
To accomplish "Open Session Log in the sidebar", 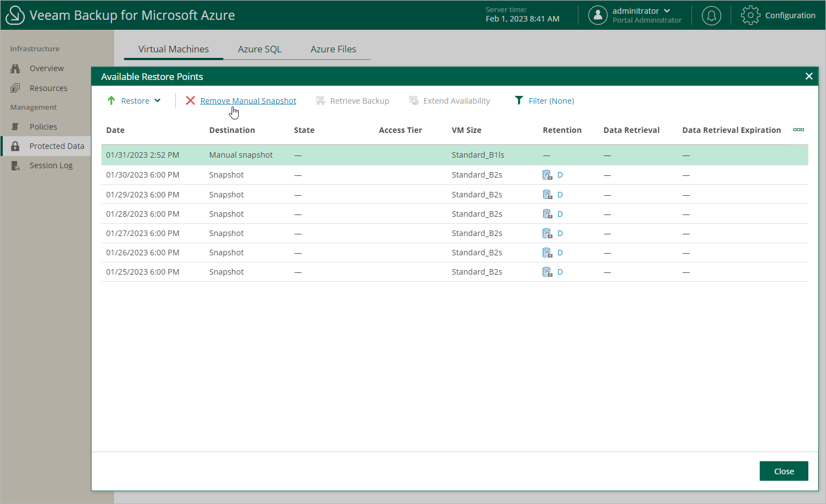I will point(51,165).
